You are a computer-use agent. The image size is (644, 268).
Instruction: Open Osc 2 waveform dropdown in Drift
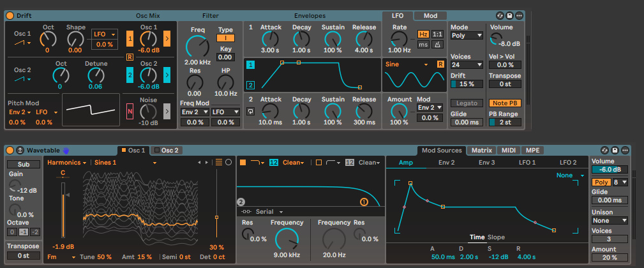[24, 79]
